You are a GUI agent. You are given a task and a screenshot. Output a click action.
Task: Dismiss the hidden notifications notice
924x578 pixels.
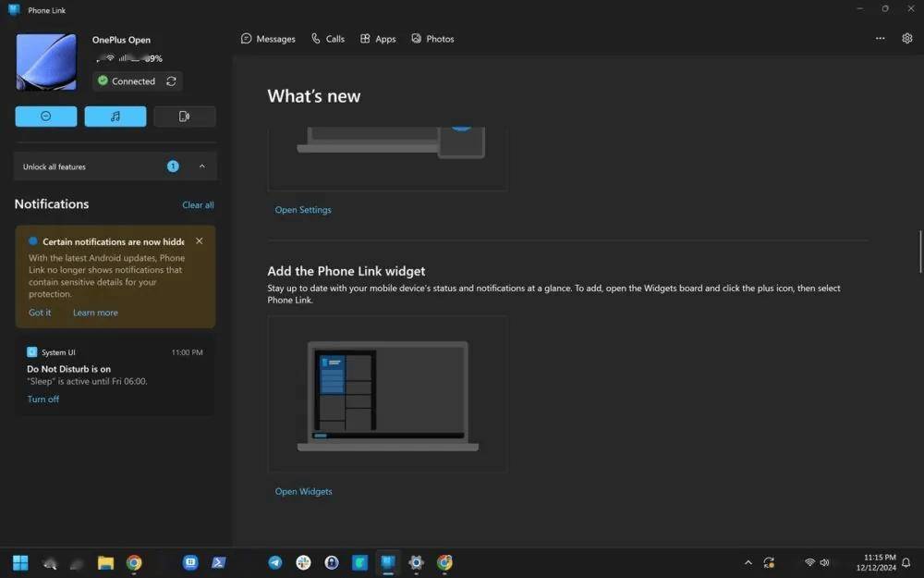pos(200,241)
